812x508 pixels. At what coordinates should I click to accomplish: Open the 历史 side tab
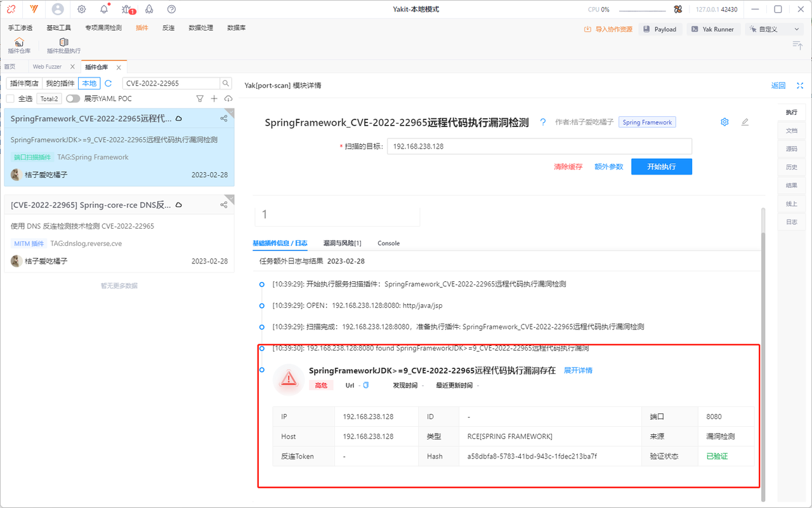coord(792,168)
